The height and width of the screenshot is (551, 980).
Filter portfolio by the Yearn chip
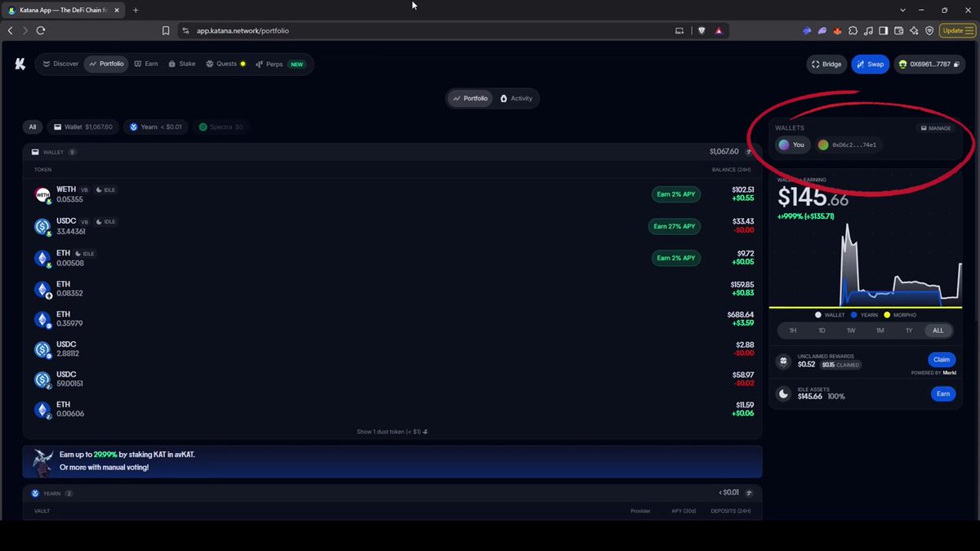pos(156,127)
